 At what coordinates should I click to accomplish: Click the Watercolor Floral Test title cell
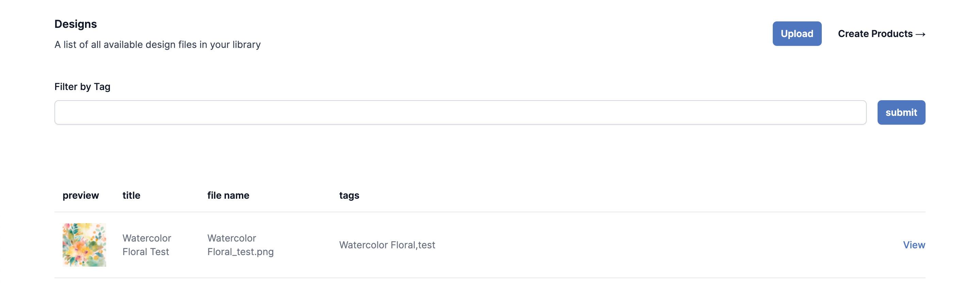click(x=146, y=245)
